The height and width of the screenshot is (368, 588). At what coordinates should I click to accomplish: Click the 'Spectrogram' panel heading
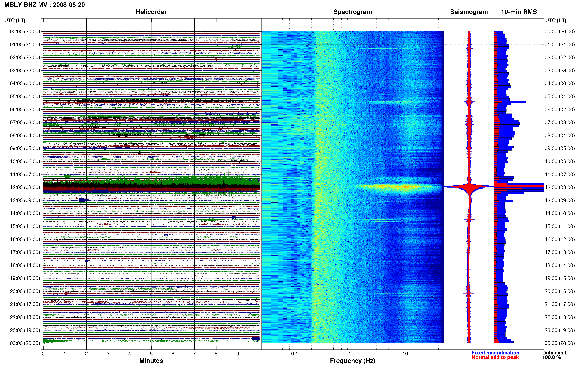coord(352,12)
